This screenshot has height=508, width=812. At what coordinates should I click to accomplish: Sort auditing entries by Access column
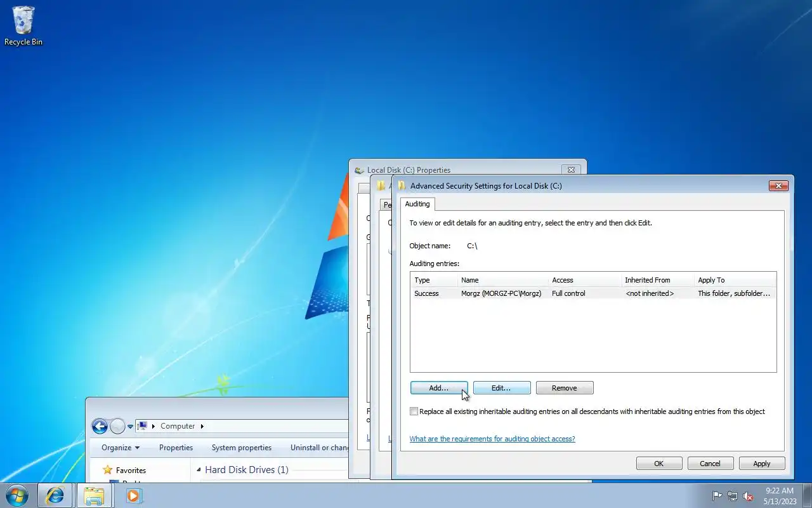click(x=585, y=280)
